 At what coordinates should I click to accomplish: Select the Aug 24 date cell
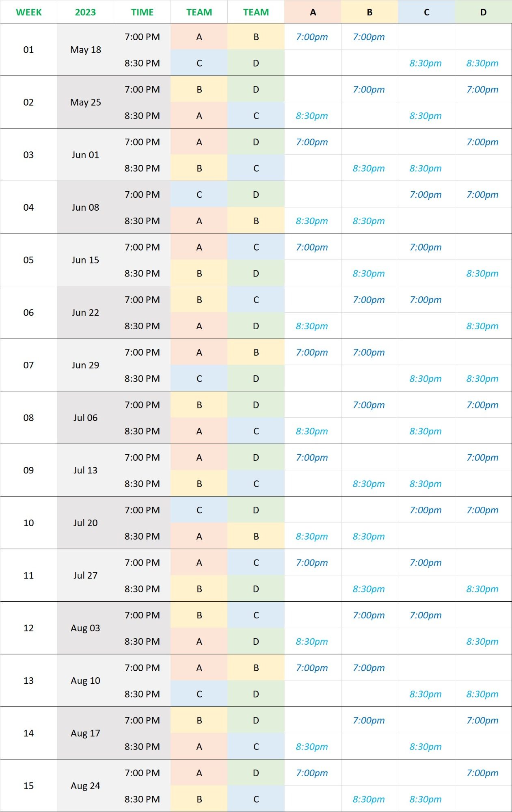coord(85,786)
